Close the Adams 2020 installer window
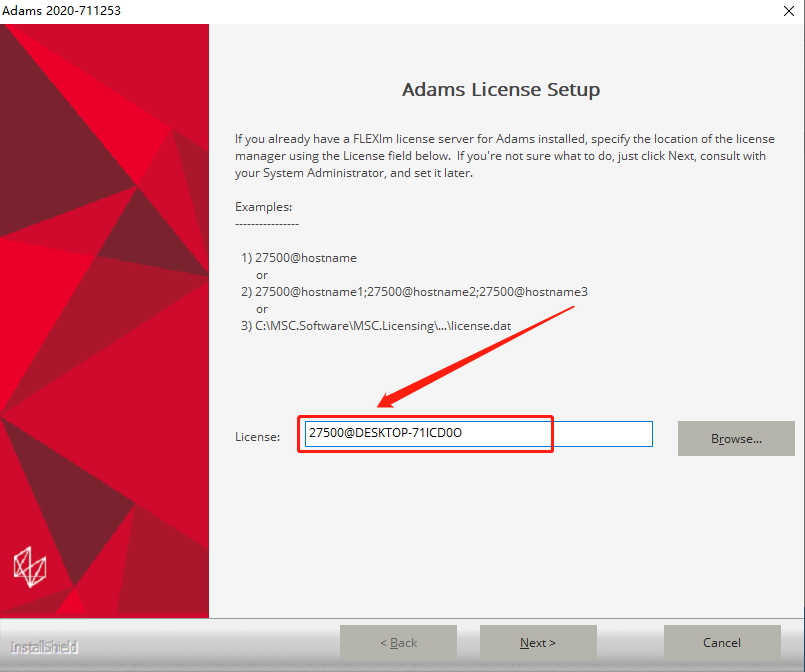805x672 pixels. click(x=789, y=11)
